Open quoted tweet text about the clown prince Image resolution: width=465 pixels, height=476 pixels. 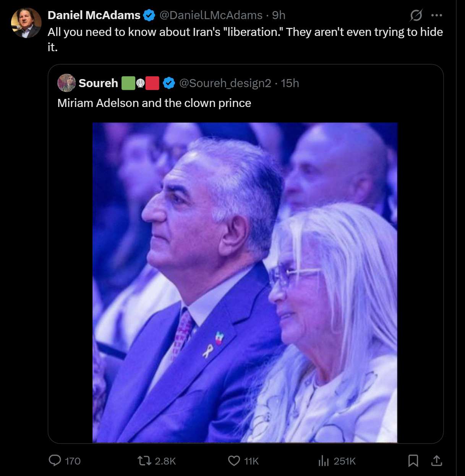154,103
